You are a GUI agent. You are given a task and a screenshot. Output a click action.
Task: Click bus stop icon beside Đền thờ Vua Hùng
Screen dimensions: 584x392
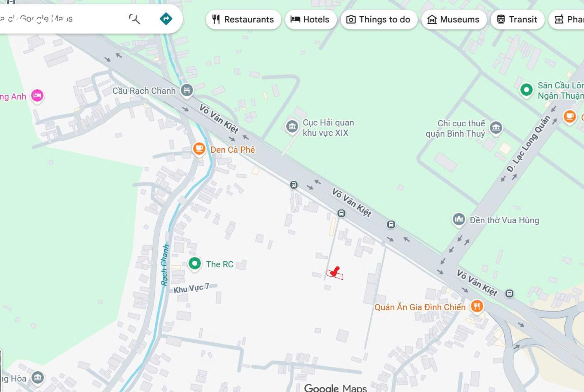click(x=391, y=224)
